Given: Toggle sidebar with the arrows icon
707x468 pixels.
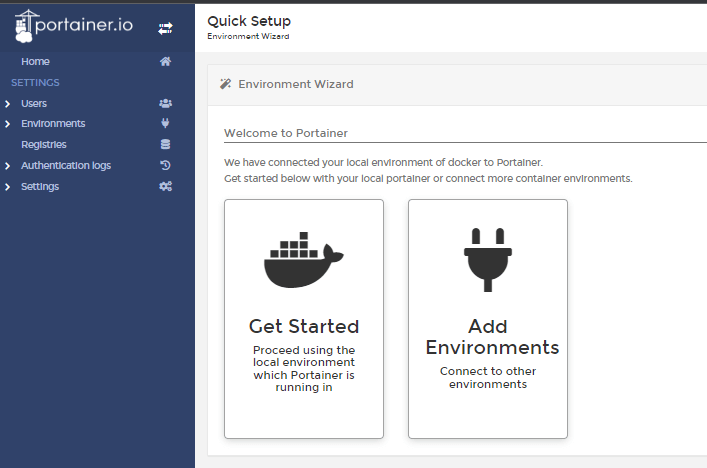Looking at the screenshot, I should (165, 28).
